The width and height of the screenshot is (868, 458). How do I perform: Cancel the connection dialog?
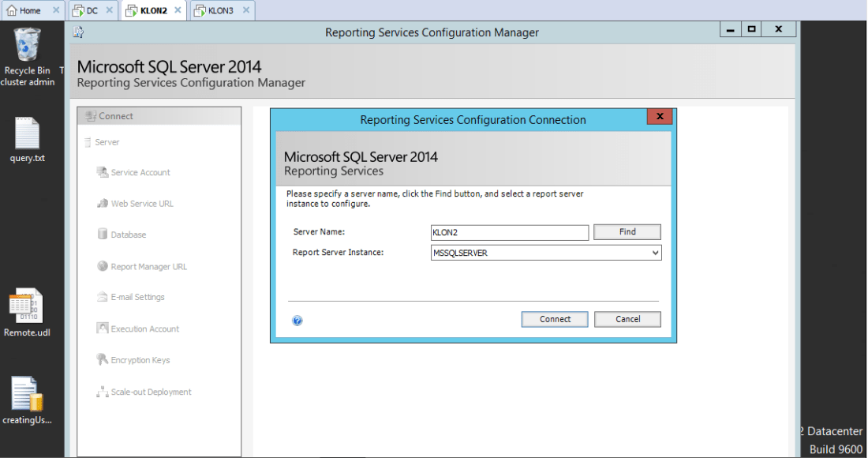[x=627, y=319]
